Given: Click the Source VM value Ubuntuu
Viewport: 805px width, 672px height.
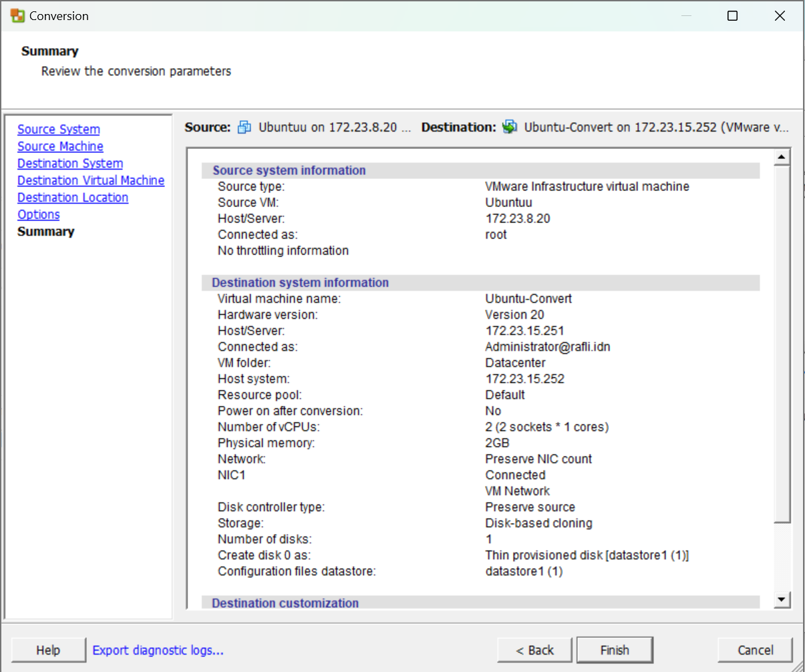Looking at the screenshot, I should pos(508,202).
